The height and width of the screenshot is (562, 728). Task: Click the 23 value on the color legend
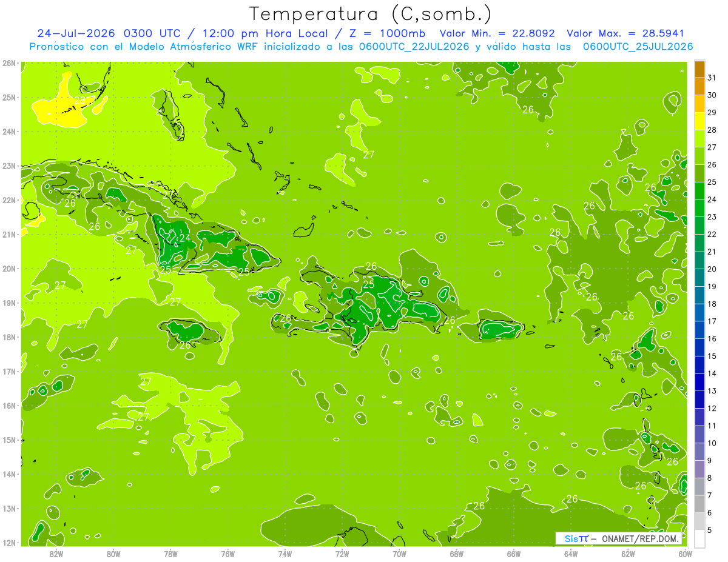click(712, 217)
